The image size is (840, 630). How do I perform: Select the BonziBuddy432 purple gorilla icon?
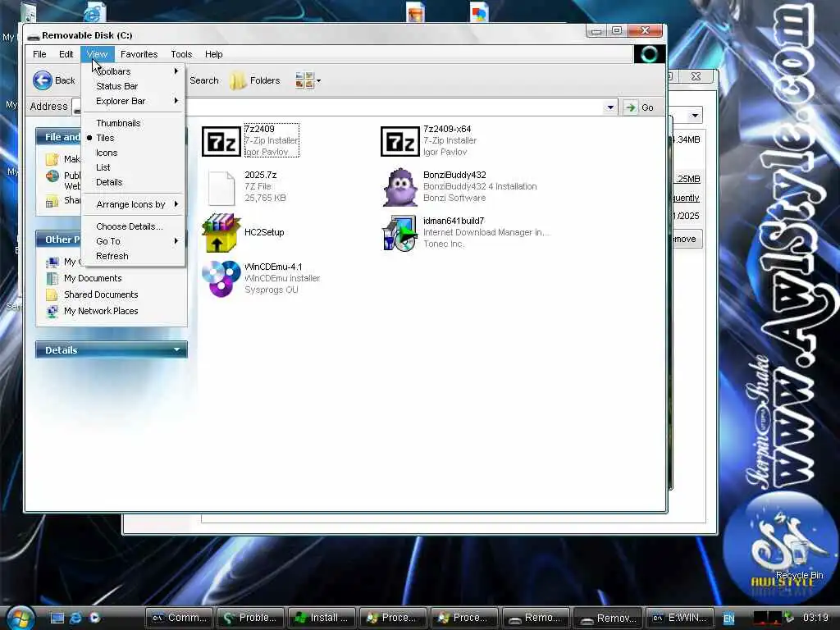400,187
